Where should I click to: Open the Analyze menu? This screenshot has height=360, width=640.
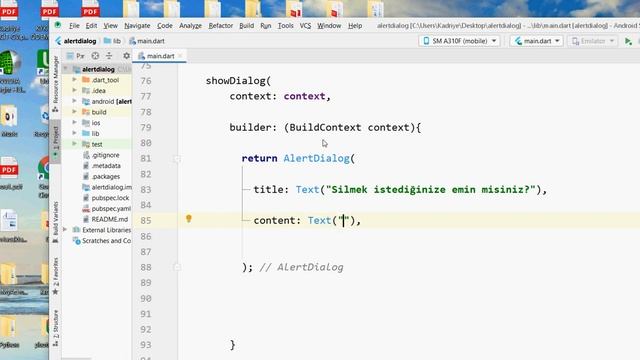tap(190, 26)
